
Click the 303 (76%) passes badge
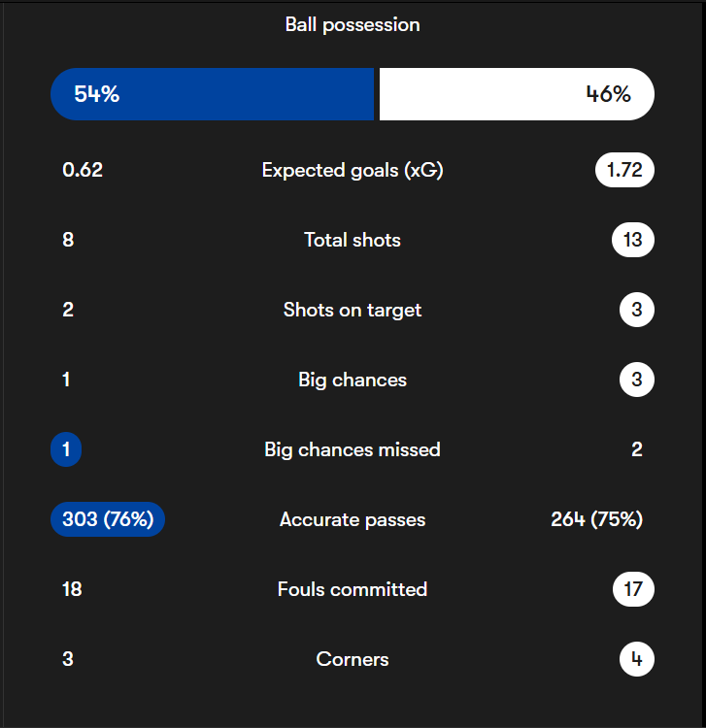point(108,519)
